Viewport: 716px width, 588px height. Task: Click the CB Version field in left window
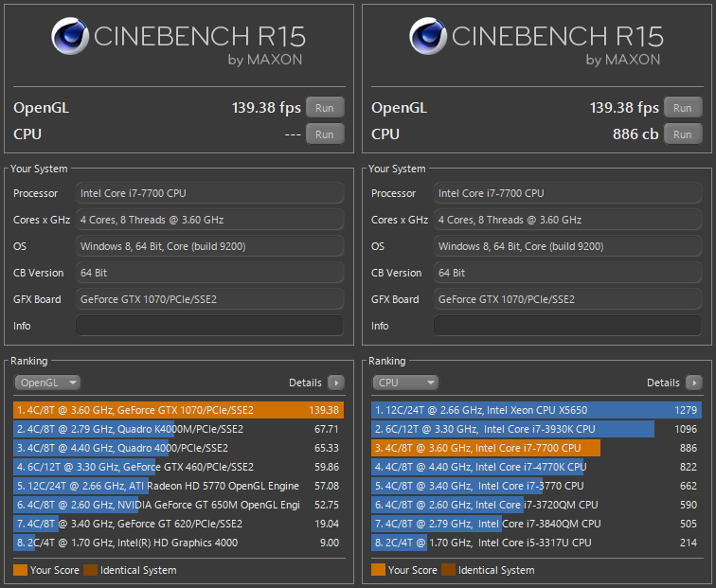pos(209,273)
